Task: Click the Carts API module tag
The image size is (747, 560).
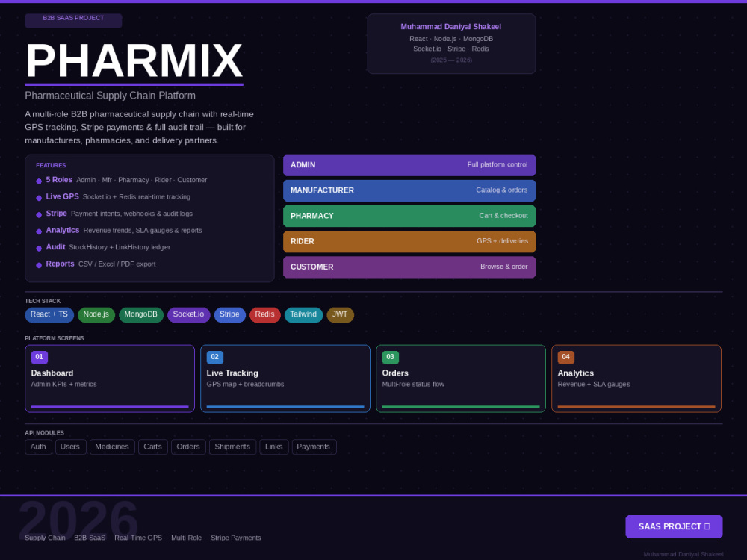Action: coord(153,447)
